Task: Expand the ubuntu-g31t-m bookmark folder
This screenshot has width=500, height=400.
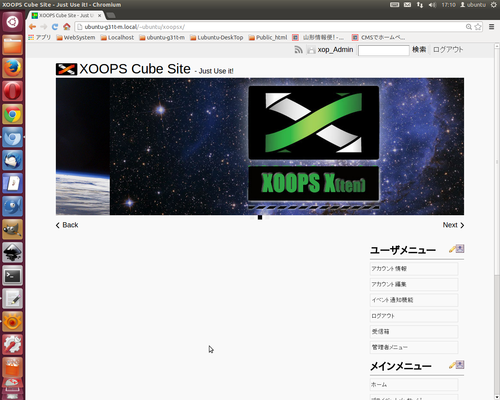Action: tap(162, 37)
